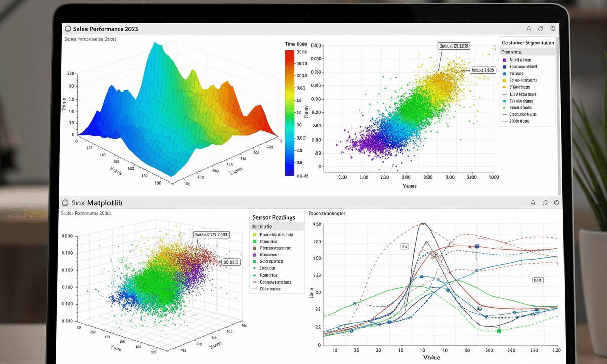Toggle yellow-green first entry in Sensor Readings legend
The height and width of the screenshot is (364, 607).
255,235
